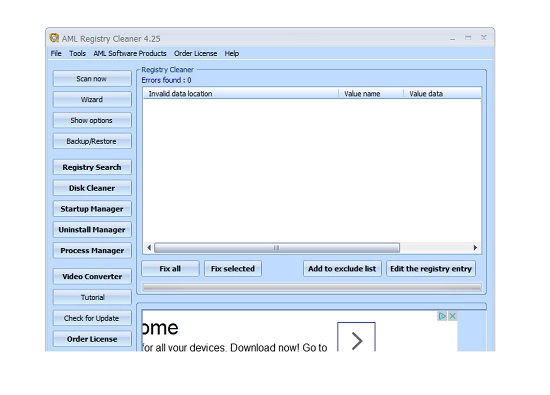Sort by Value data column header
This screenshot has height=395, width=550.
coord(442,94)
